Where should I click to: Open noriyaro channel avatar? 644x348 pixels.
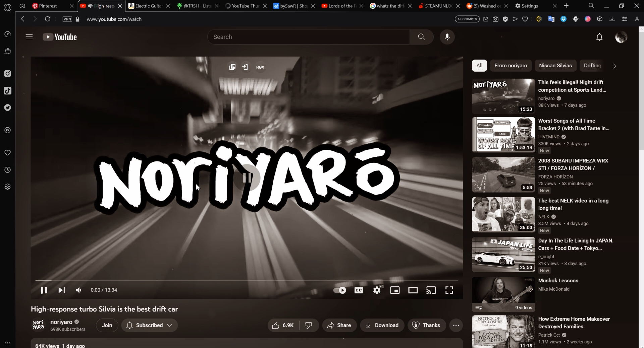(x=38, y=325)
